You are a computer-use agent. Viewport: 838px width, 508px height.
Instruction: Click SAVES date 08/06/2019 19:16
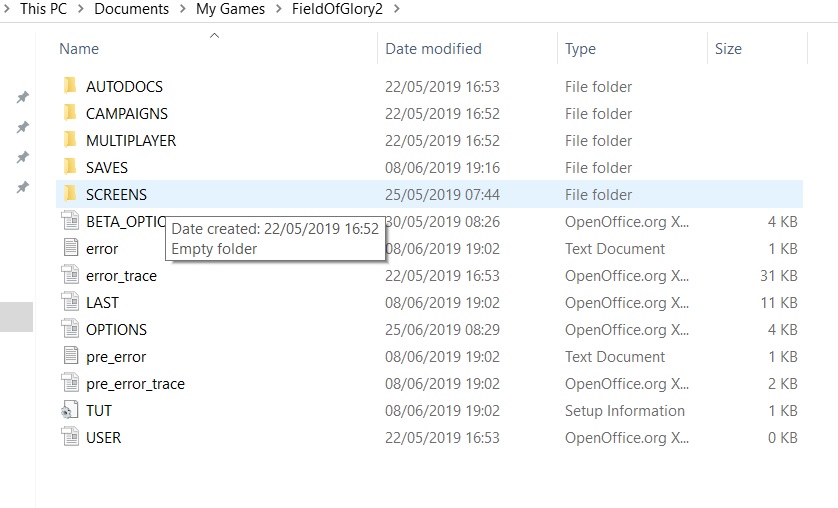click(x=443, y=167)
